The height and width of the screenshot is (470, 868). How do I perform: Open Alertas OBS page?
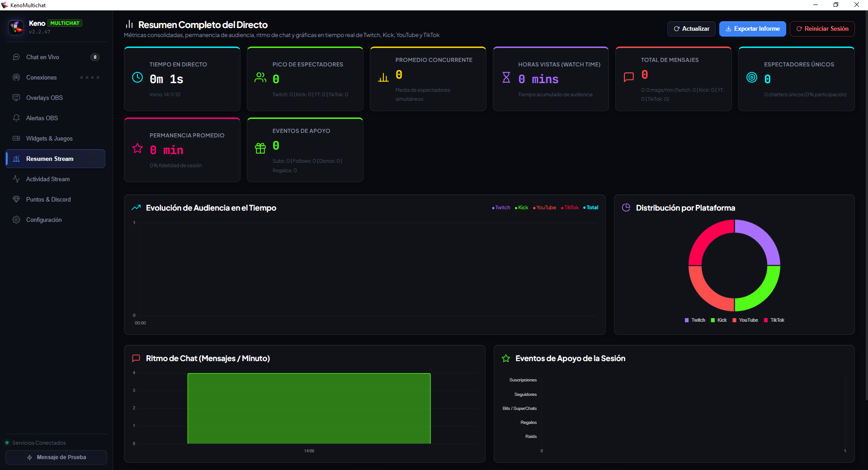click(56, 118)
